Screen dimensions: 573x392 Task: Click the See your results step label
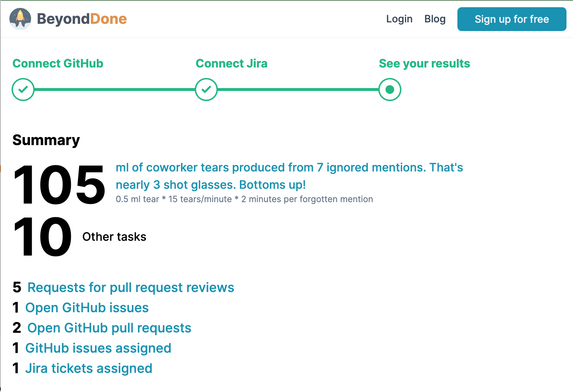424,64
